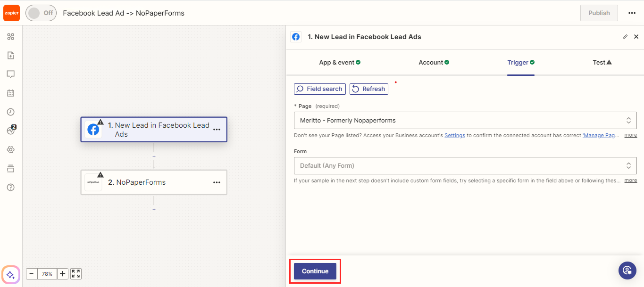Open the versions stack sidebar icon
644x287 pixels.
[x=11, y=169]
